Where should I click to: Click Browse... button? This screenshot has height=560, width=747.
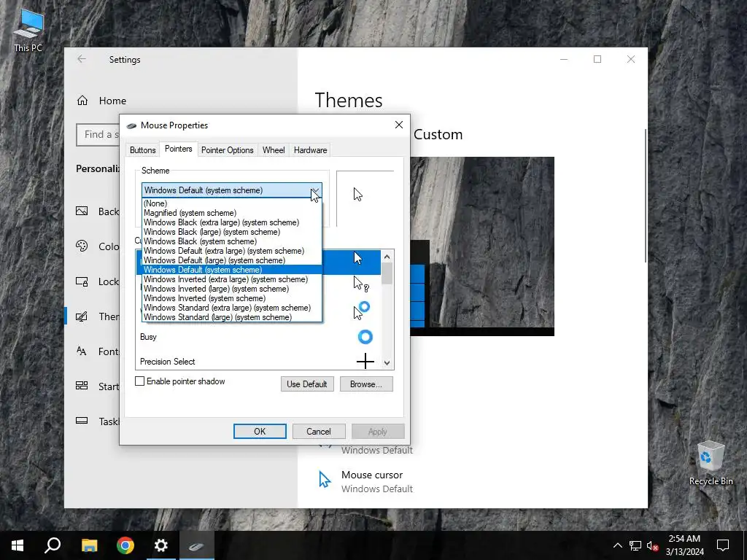coord(366,384)
